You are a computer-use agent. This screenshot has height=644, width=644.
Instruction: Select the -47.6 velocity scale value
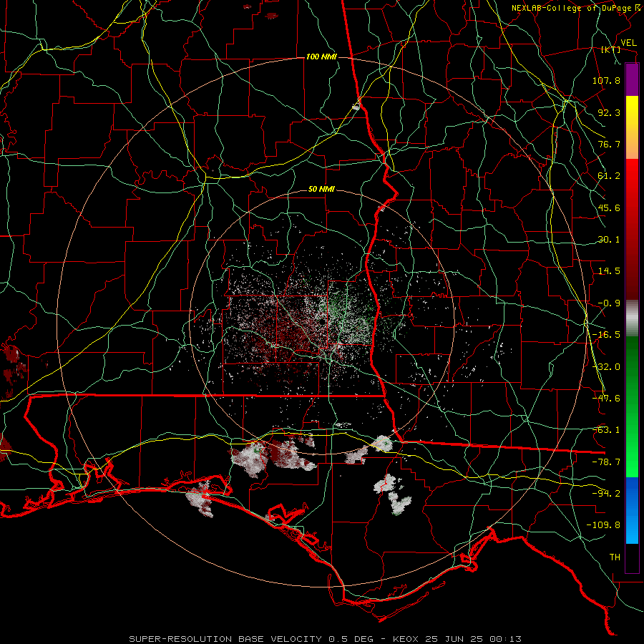(606, 399)
